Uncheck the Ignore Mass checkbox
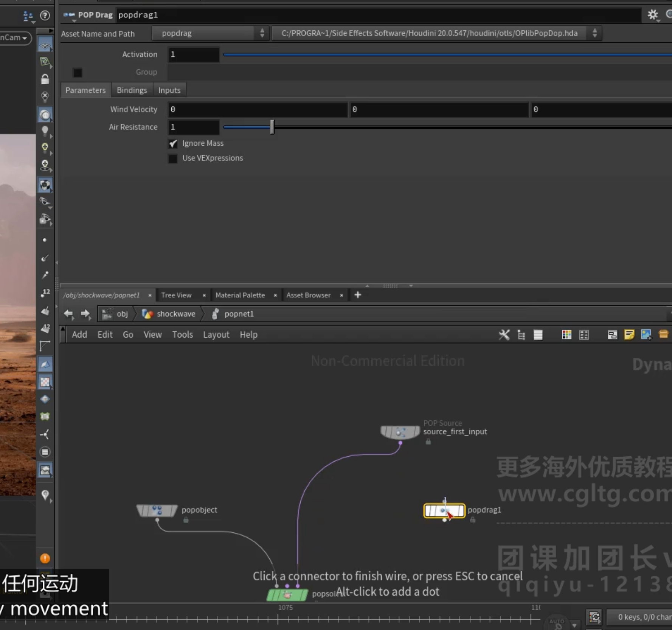The width and height of the screenshot is (672, 630). coord(173,144)
